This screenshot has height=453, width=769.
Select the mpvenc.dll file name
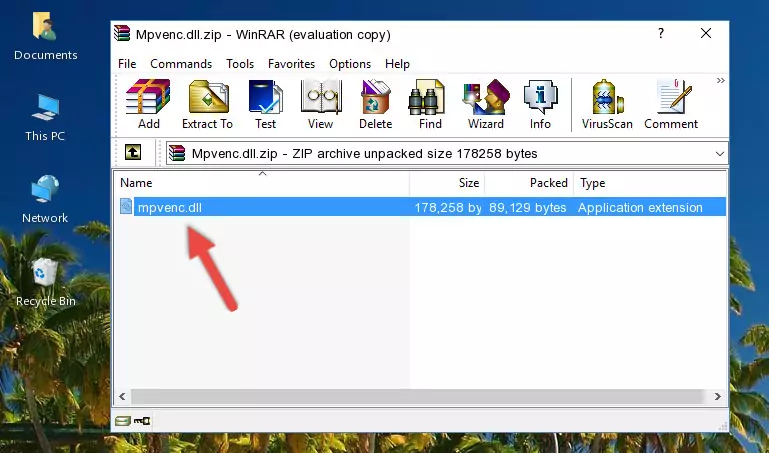(170, 207)
